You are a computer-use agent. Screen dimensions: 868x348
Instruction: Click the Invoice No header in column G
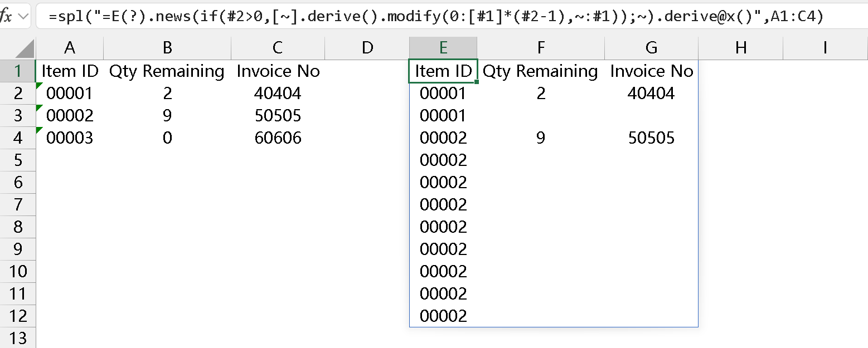coord(651,71)
